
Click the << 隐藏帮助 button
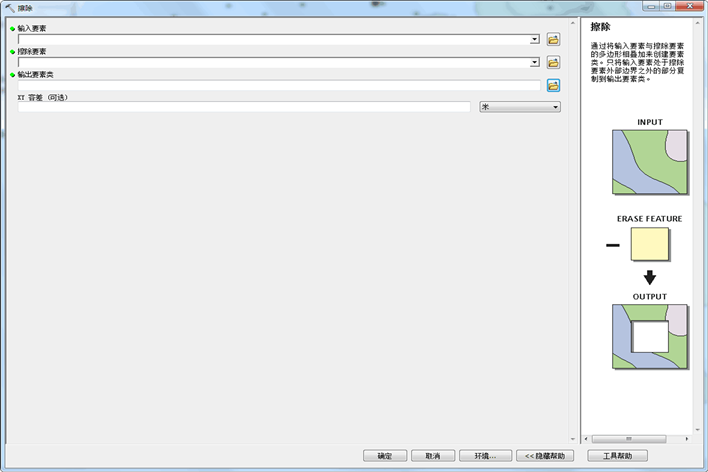[x=545, y=456]
